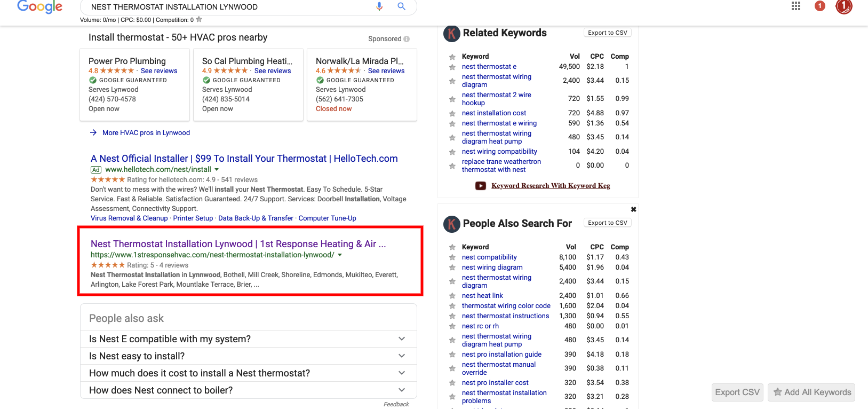Screen dimensions: 868x409
Task: Open dropdown arrow next to hellotech.com URL
Action: [217, 170]
